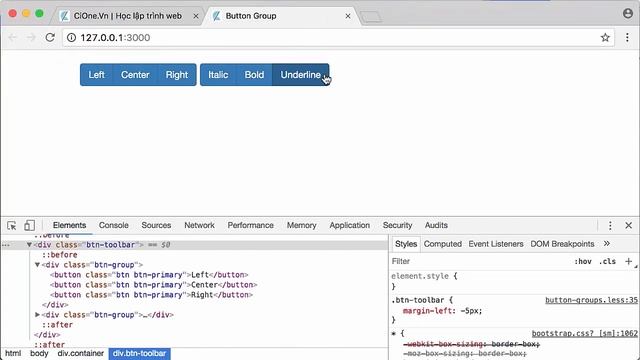Open the DOM Breakpoints sub-tab
640x360 pixels.
(562, 244)
